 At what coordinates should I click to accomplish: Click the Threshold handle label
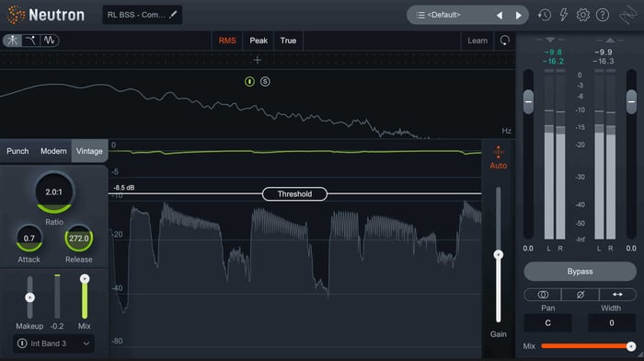pyautogui.click(x=294, y=194)
